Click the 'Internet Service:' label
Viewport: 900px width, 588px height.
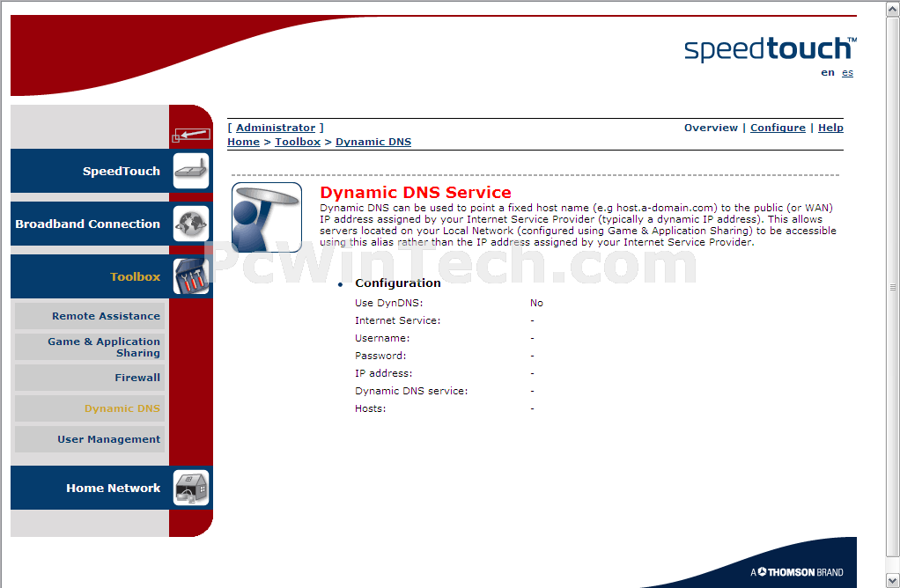(x=397, y=320)
